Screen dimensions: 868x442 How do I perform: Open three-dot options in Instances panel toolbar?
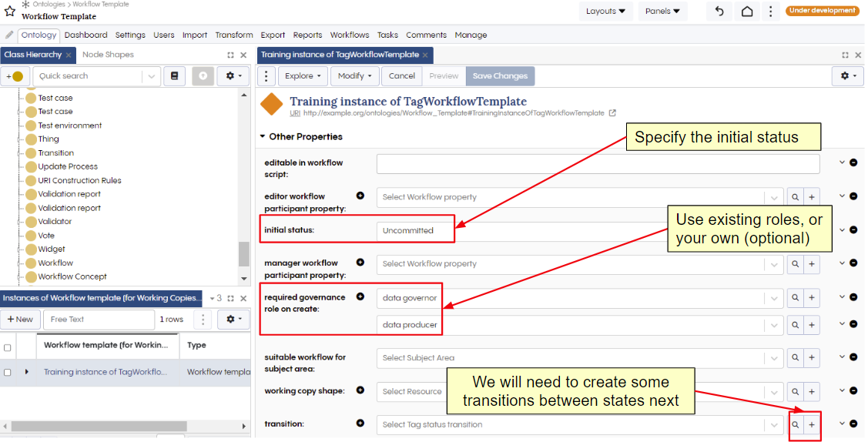pyautogui.click(x=203, y=320)
